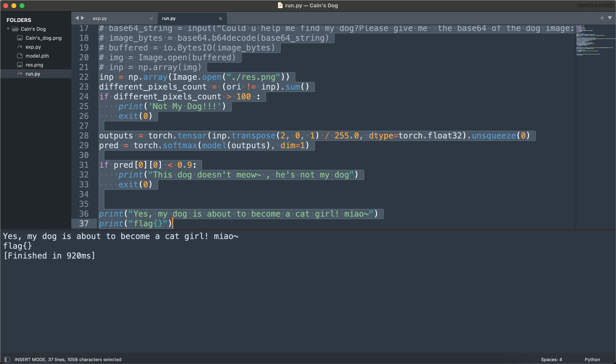The image size is (616, 364).
Task: Click the minimap code preview
Action: coord(595,41)
